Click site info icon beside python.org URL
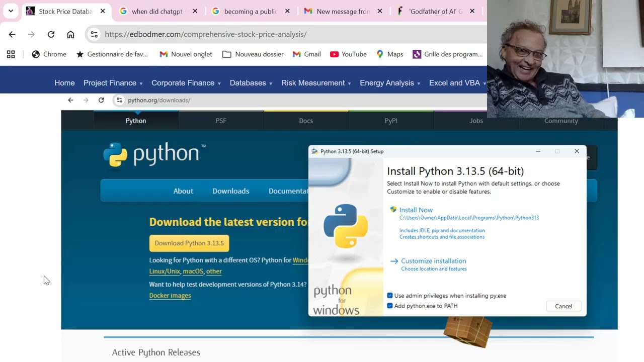 119,100
